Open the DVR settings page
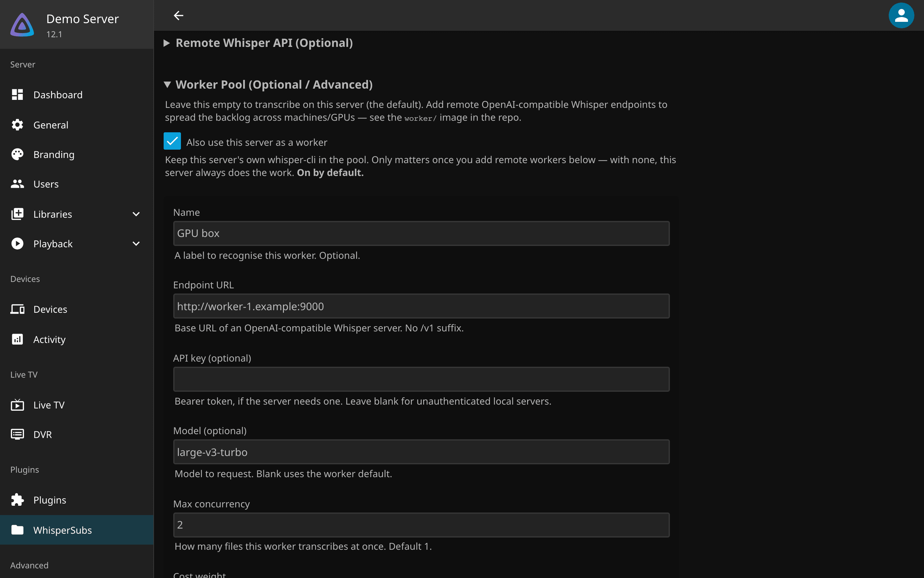Screen dimensions: 924x578 pyautogui.click(x=77, y=434)
